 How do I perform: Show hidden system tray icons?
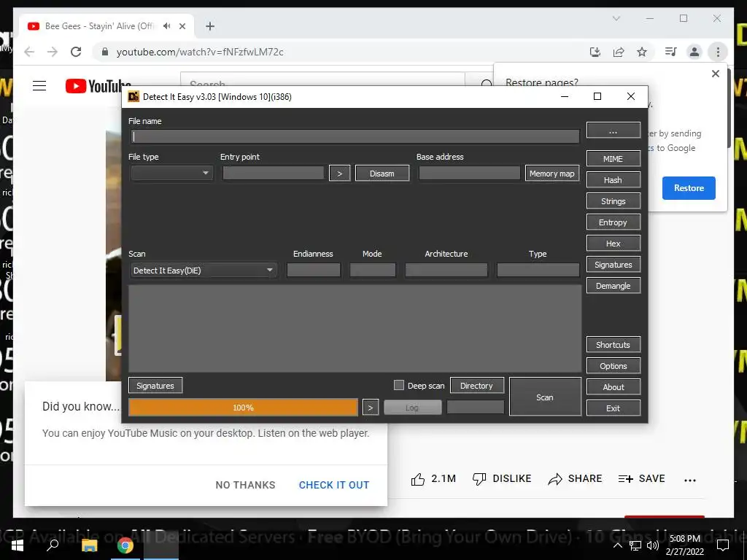[x=617, y=545]
